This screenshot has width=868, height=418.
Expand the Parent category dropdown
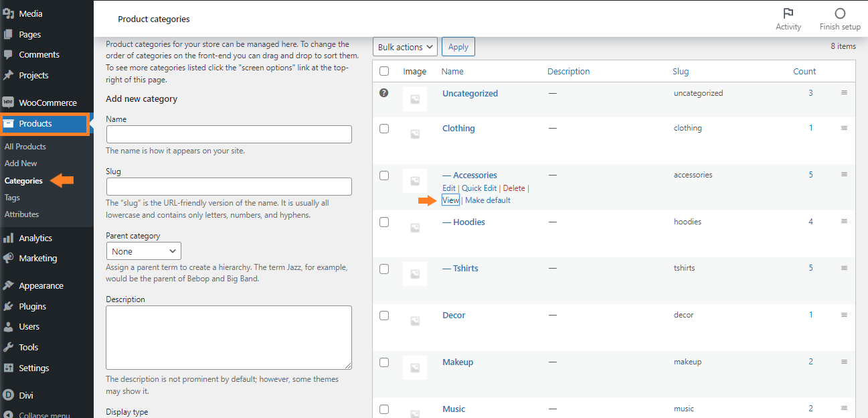[x=144, y=251]
